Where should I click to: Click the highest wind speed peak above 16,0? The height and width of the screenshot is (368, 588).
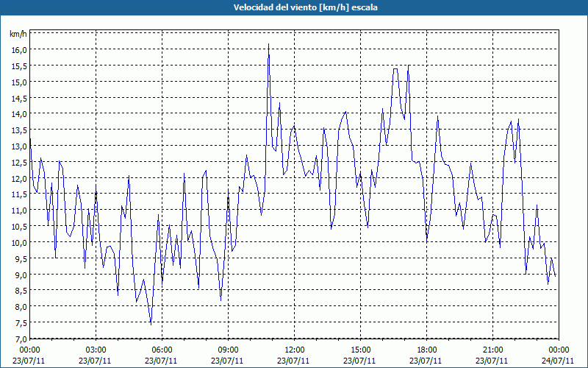pos(268,44)
